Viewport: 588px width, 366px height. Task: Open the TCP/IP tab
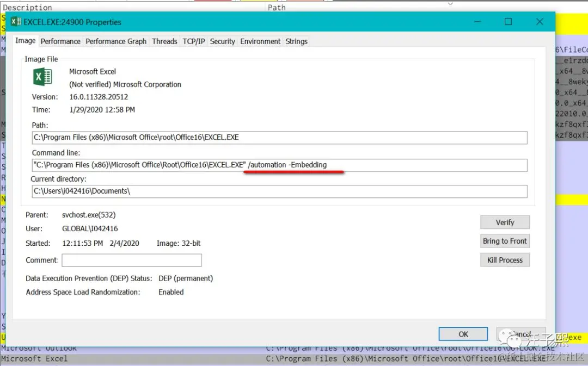[193, 41]
